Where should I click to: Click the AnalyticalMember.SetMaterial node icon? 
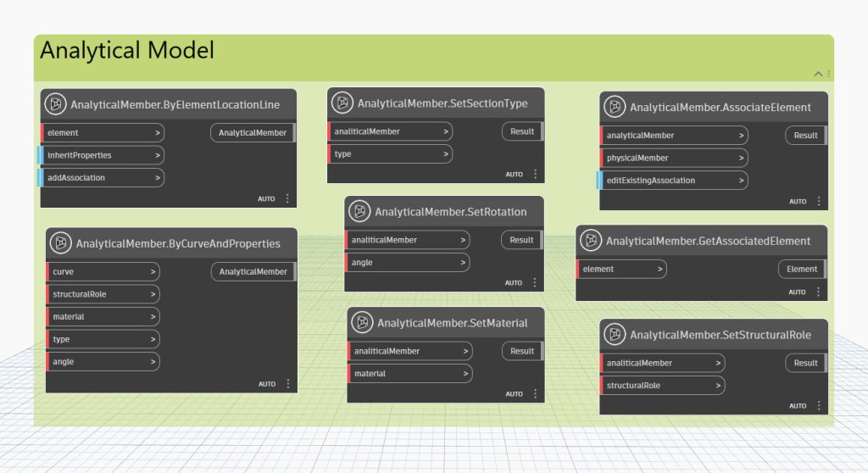362,322
